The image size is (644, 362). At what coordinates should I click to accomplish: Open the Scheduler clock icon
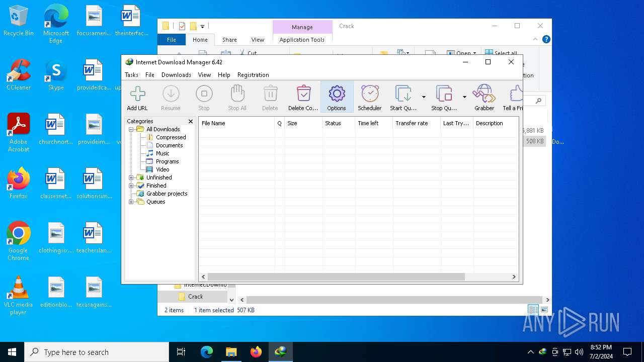tap(370, 98)
